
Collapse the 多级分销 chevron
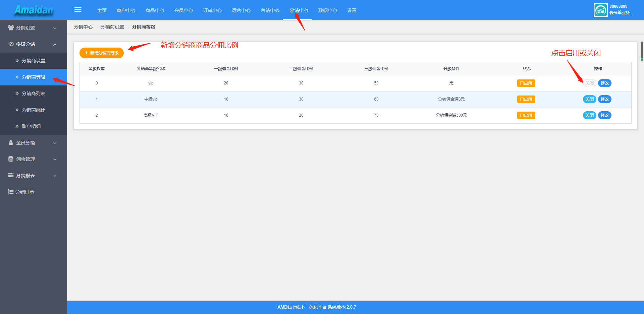pos(55,44)
